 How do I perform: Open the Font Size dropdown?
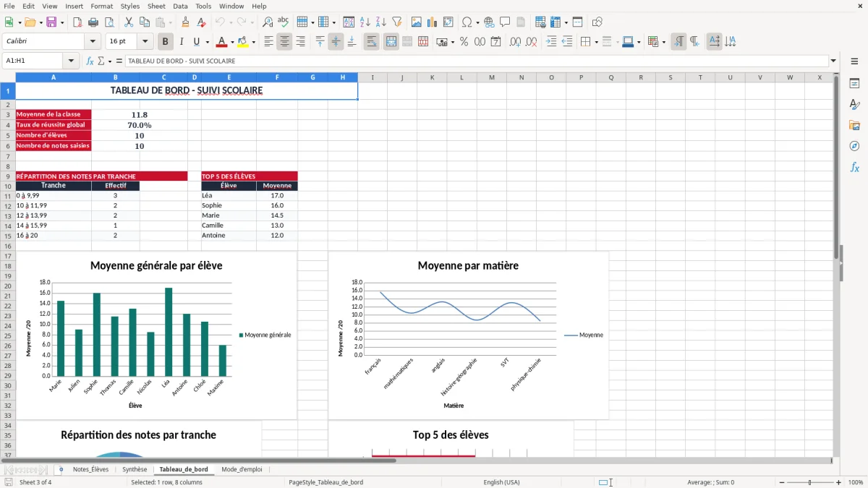(145, 42)
